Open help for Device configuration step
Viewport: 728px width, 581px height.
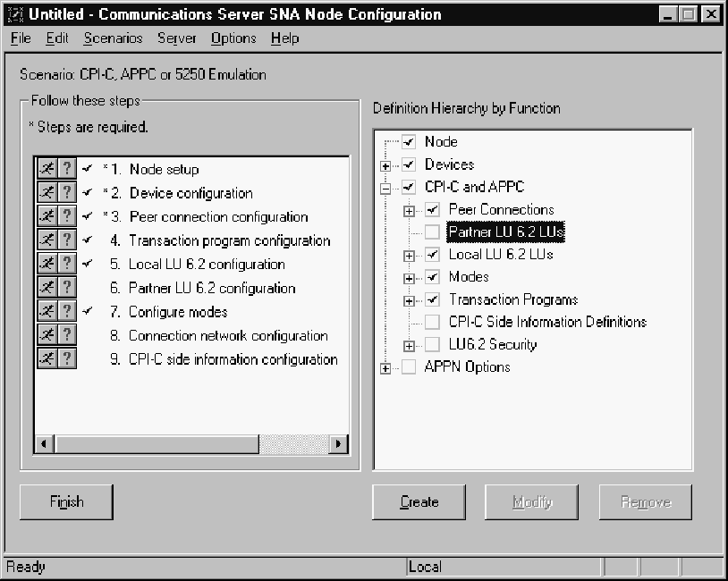click(67, 192)
